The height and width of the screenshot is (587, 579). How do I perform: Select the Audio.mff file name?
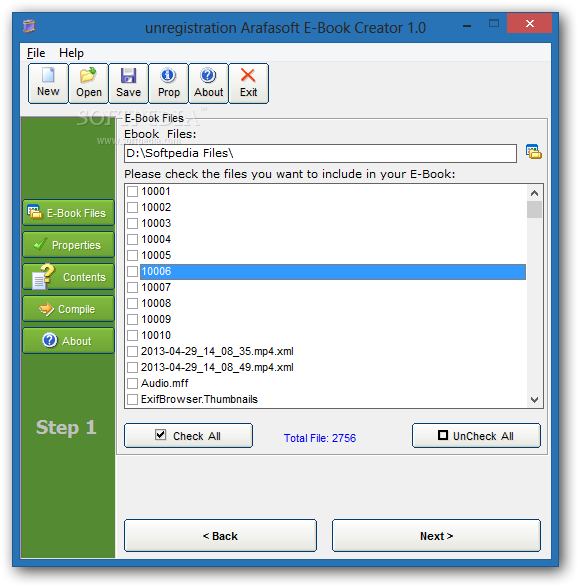click(165, 383)
